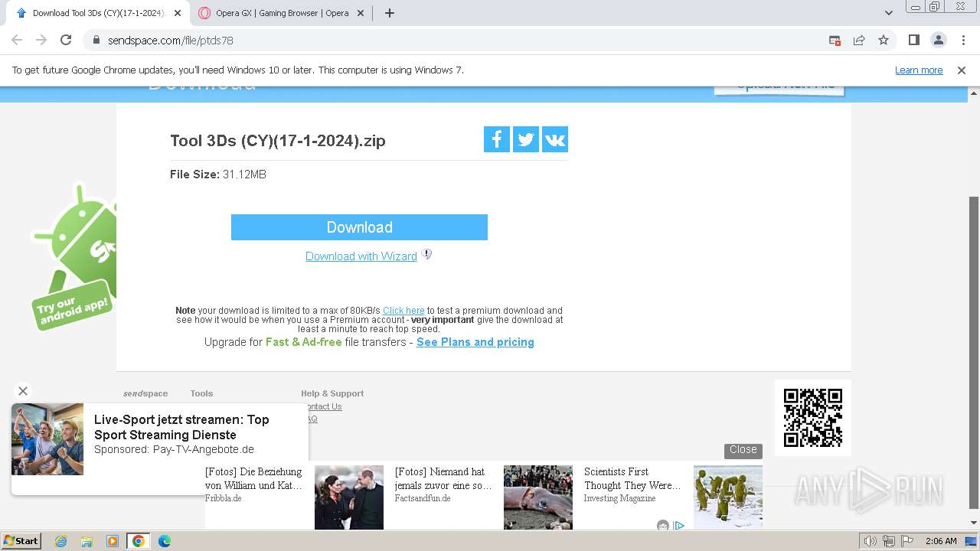Screen dimensions: 980x551
Task: Click Download with Wizard link
Action: tap(361, 256)
